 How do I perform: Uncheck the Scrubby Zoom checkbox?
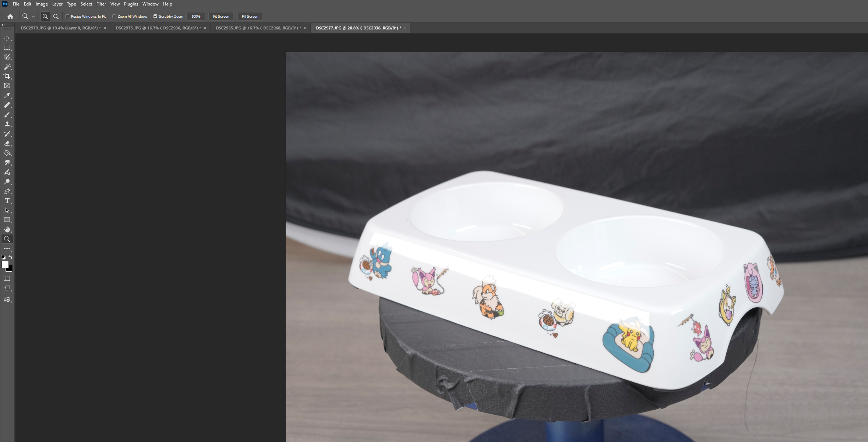pos(155,17)
